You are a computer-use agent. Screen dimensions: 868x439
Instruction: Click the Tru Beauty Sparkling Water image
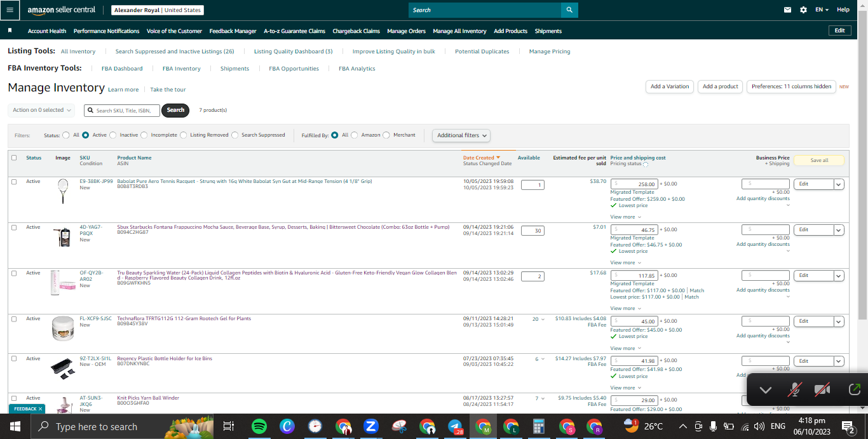[63, 283]
